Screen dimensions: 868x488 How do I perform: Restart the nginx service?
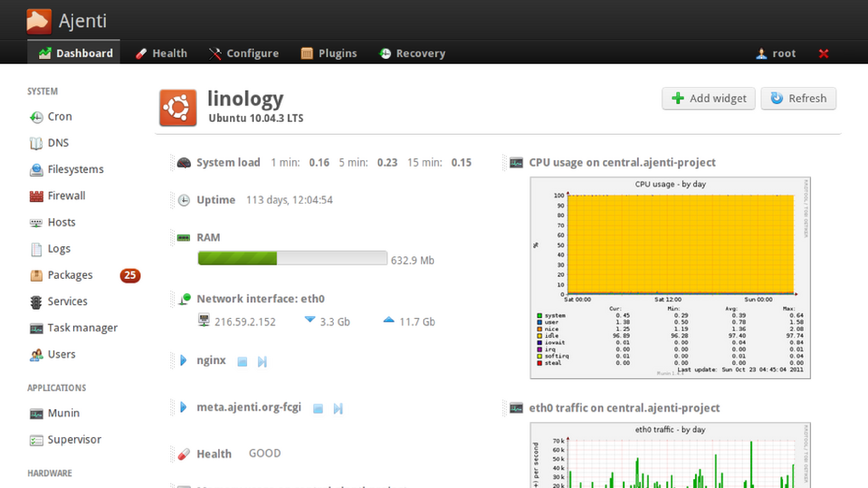[x=262, y=362]
